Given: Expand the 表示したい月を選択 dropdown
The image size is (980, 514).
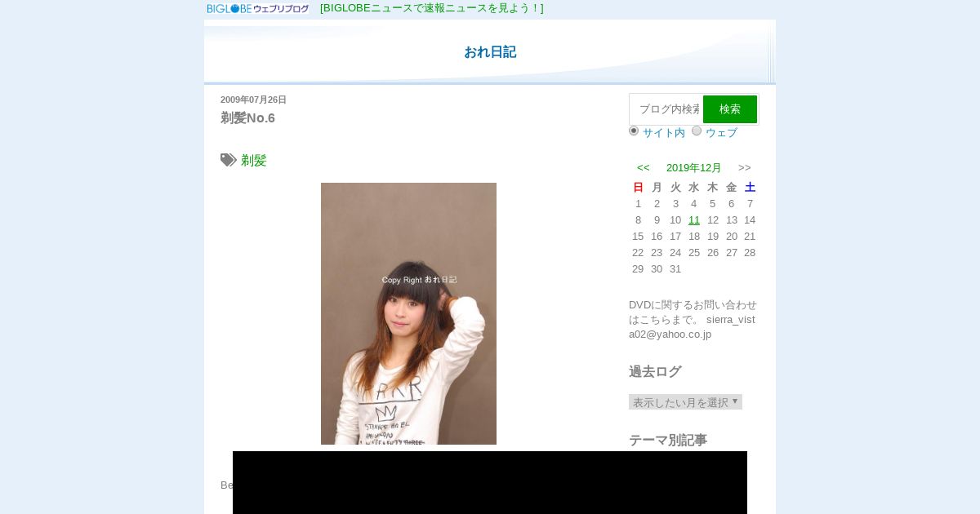Looking at the screenshot, I should click(x=685, y=402).
